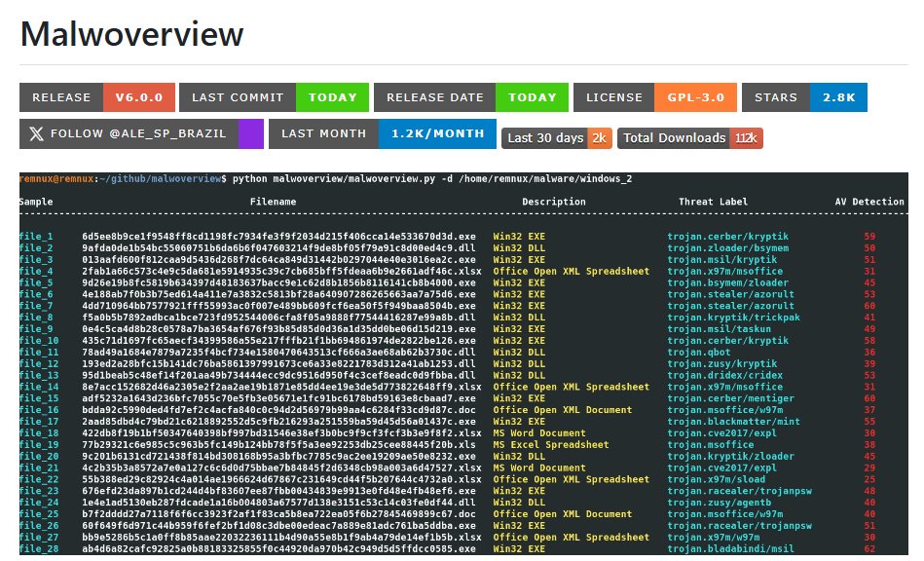Click the hash filename of file_2
This screenshot has width=924, height=561.
(x=278, y=248)
